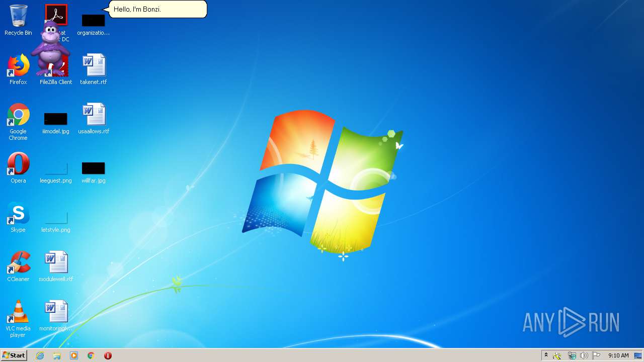Image resolution: width=644 pixels, height=362 pixels.
Task: Open the Opera desktop shortcut
Action: tap(18, 168)
